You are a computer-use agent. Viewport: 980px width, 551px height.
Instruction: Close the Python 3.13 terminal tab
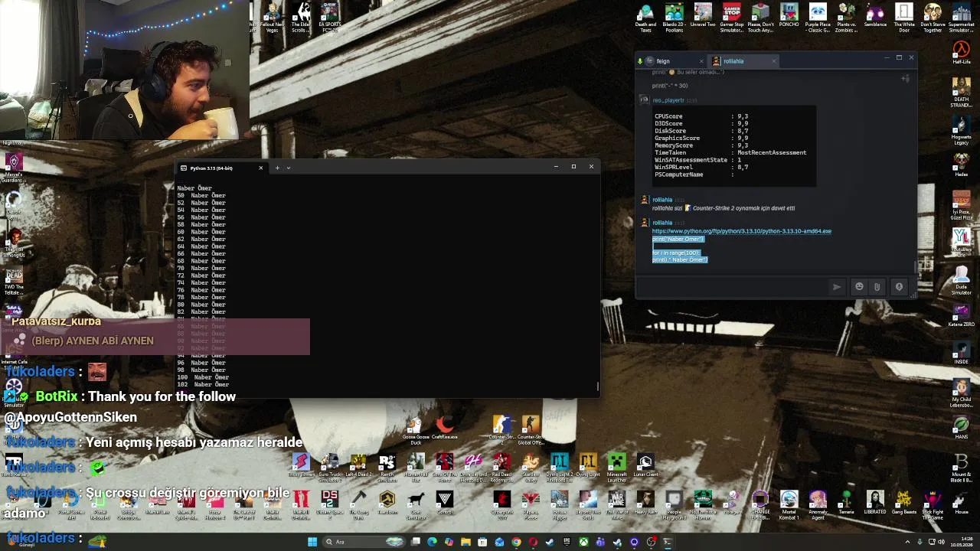tap(260, 168)
